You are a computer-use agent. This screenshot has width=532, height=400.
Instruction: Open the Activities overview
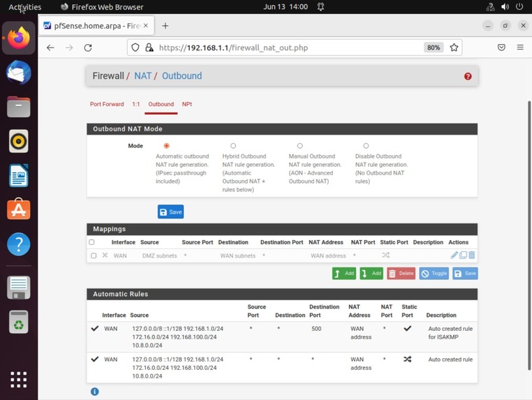[x=24, y=7]
